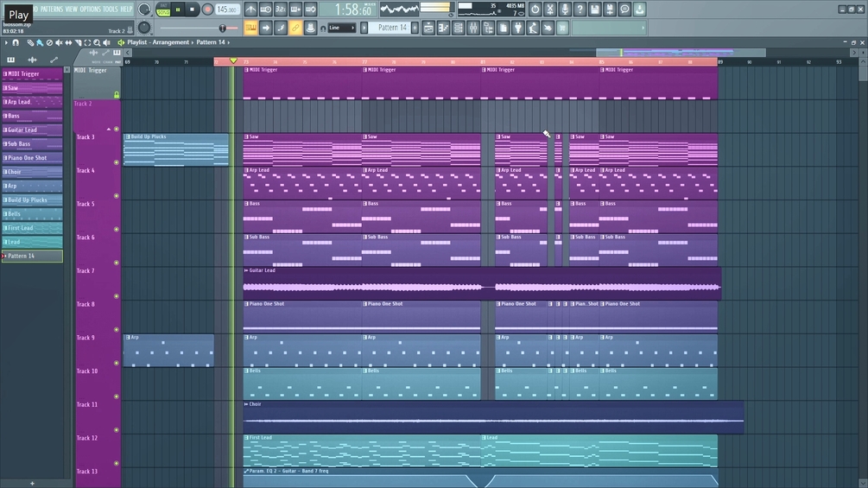The image size is (868, 488).
Task: Open the Browser view button
Action: (488, 28)
